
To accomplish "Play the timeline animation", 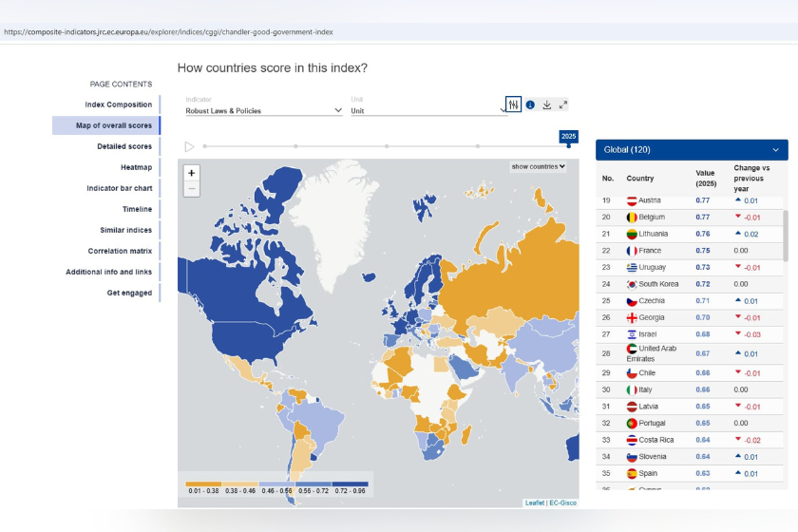I will coord(189,146).
